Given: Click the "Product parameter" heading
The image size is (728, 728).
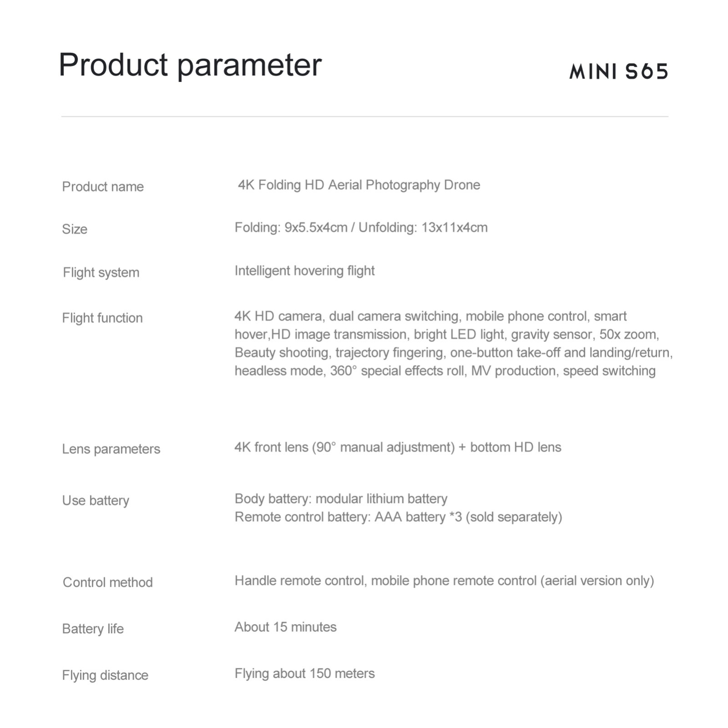Looking at the screenshot, I should tap(190, 65).
